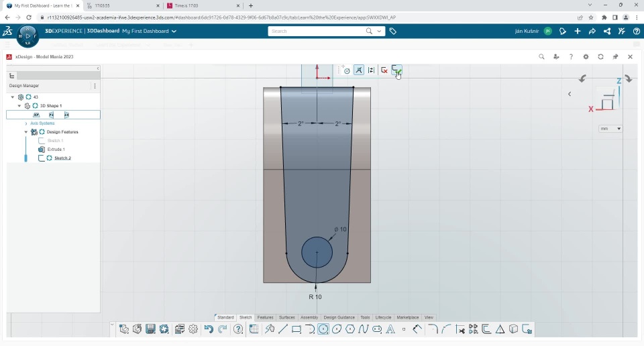Collapse the Design Features node

26,131
